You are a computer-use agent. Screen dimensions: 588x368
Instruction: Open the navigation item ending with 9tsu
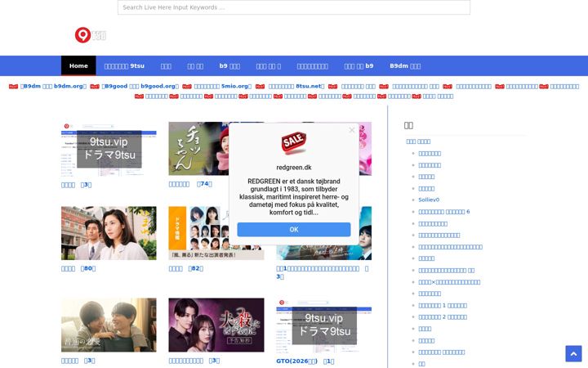pos(124,65)
